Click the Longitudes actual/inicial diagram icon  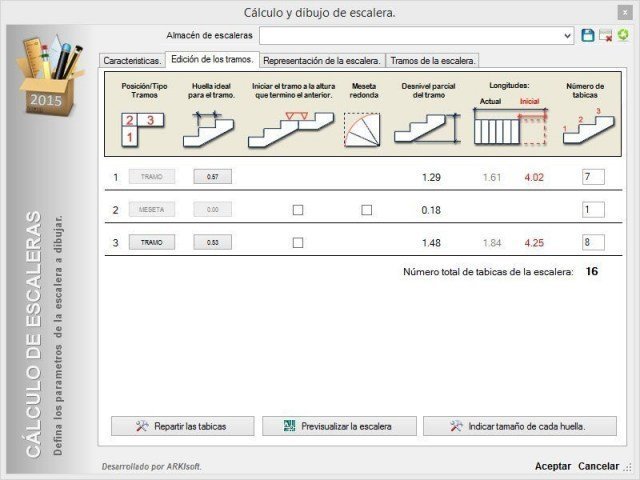click(510, 126)
